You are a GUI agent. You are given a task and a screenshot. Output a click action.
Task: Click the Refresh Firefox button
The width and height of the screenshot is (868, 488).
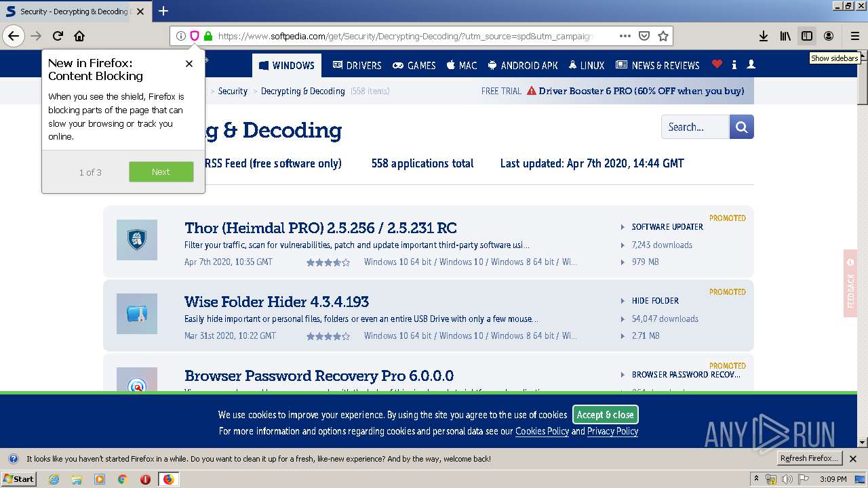tap(809, 459)
